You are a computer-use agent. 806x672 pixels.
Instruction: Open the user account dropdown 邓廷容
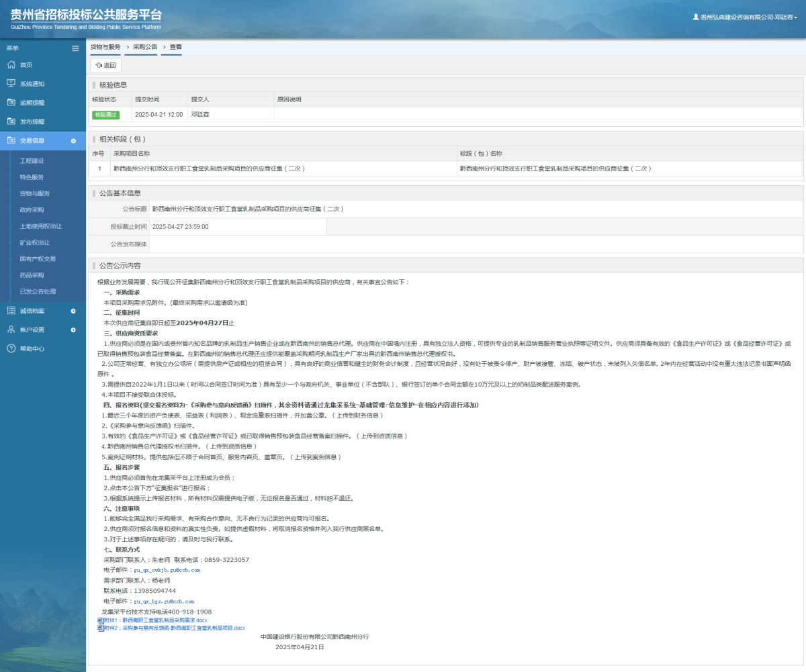(x=745, y=17)
